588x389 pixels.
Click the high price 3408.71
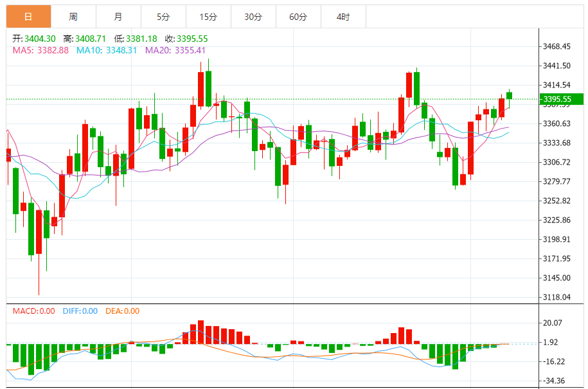pos(91,39)
